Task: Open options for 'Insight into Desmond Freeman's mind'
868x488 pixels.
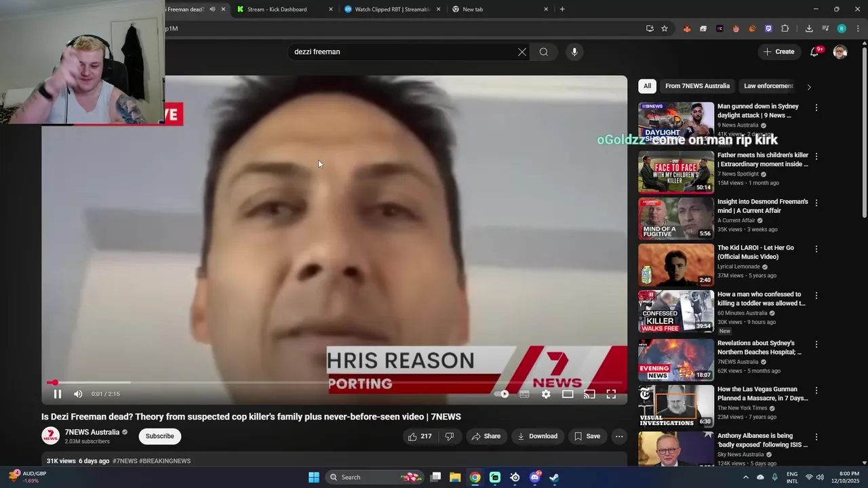Action: (816, 203)
